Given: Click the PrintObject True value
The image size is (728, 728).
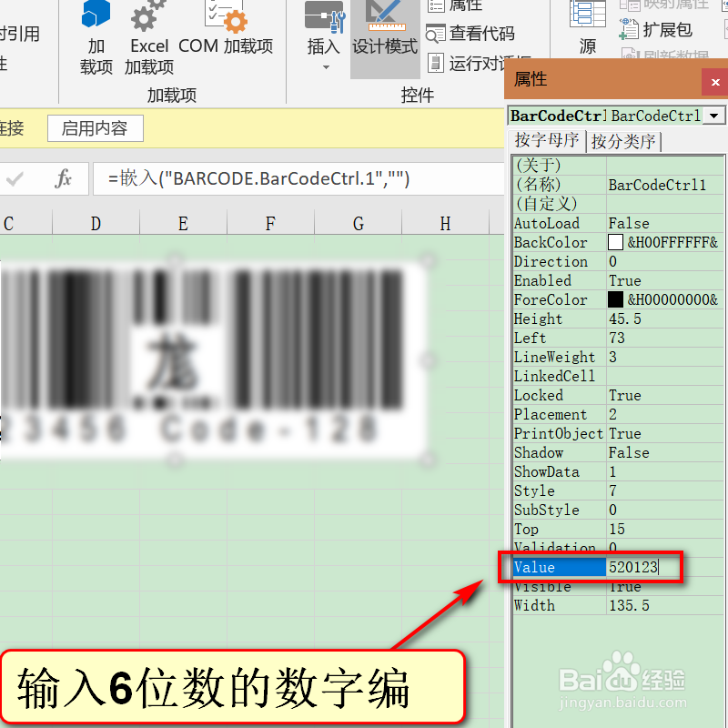Looking at the screenshot, I should click(665, 433).
